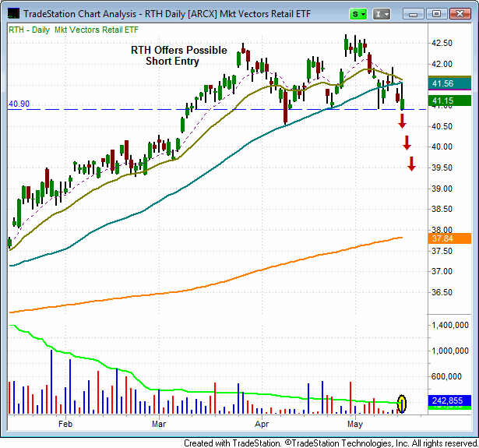The width and height of the screenshot is (479, 448).
Task: Click the 38.50 price axis label
Action: [442, 209]
